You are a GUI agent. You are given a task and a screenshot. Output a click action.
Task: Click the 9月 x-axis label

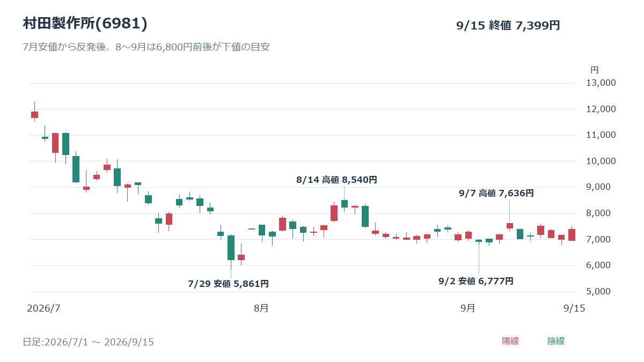(468, 308)
